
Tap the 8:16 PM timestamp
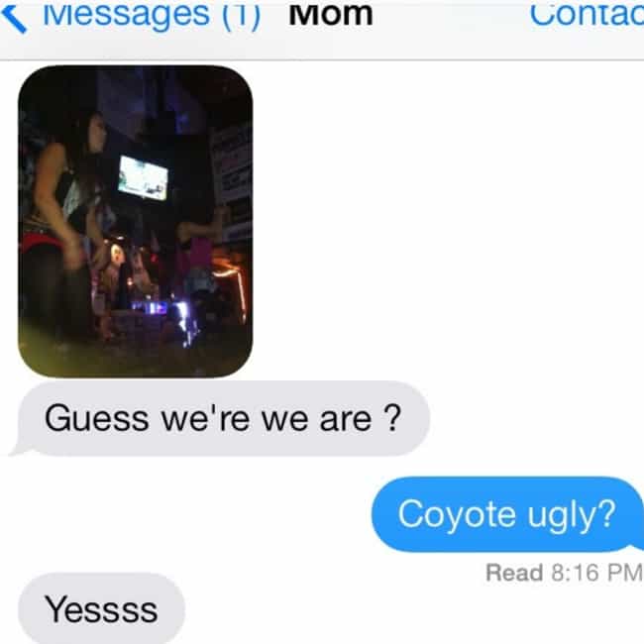click(x=596, y=573)
